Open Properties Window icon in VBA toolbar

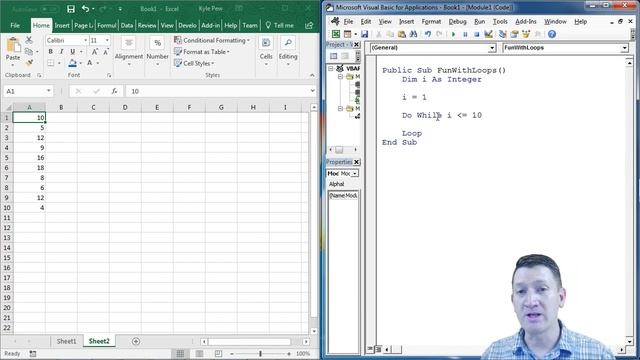514,34
